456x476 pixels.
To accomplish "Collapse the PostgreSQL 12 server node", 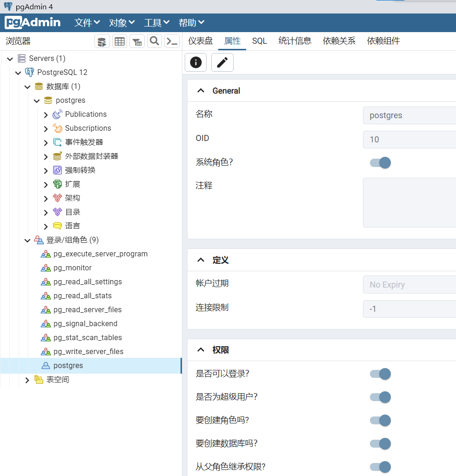I will coord(18,73).
